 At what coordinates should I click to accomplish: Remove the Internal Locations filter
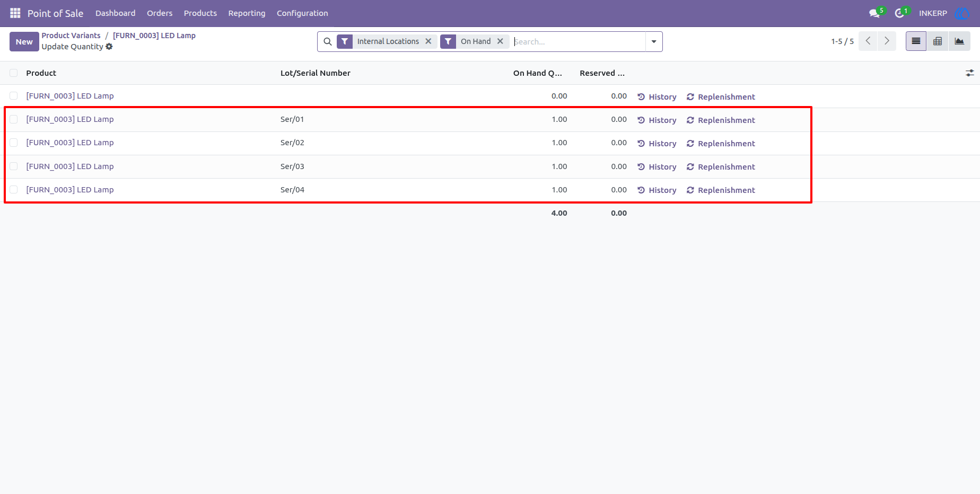point(428,41)
